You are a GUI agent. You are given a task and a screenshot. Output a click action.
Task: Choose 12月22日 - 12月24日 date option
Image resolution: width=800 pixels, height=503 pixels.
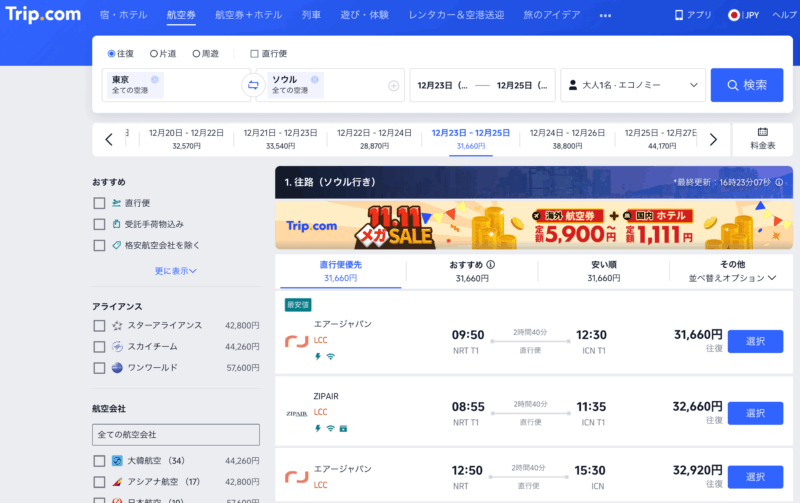tap(374, 139)
